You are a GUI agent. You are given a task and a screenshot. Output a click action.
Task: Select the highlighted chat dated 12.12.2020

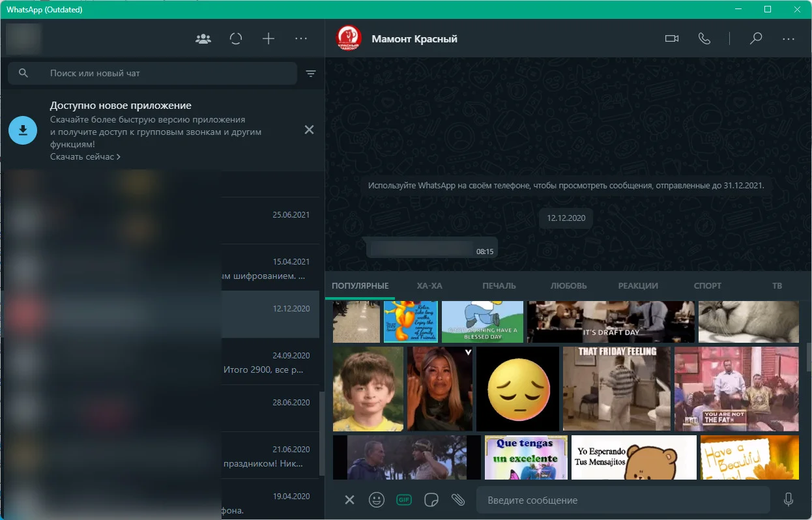tap(160, 315)
